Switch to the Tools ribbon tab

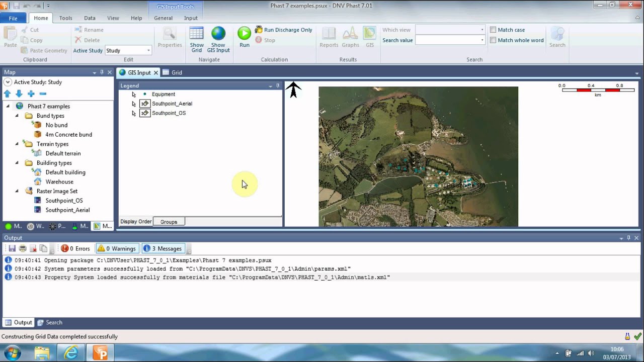pyautogui.click(x=66, y=18)
